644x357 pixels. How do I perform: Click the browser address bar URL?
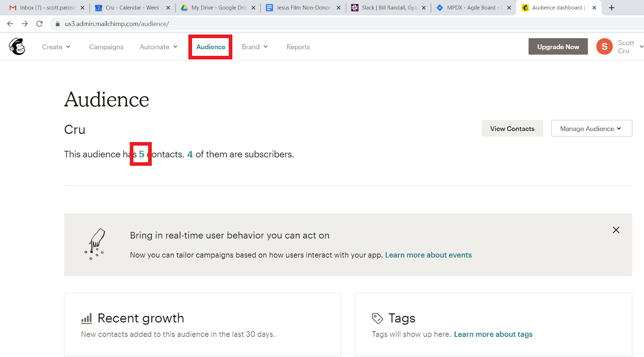pos(117,24)
